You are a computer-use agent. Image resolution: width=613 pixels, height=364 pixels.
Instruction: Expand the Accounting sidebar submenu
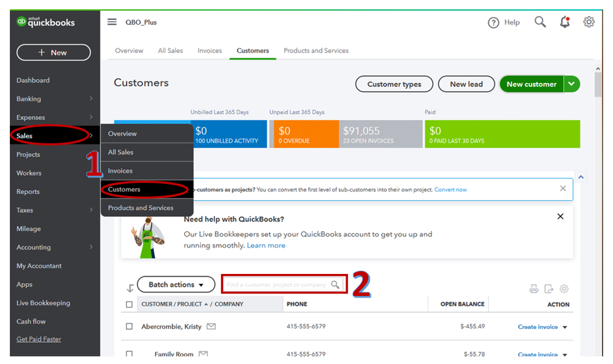[x=91, y=247]
